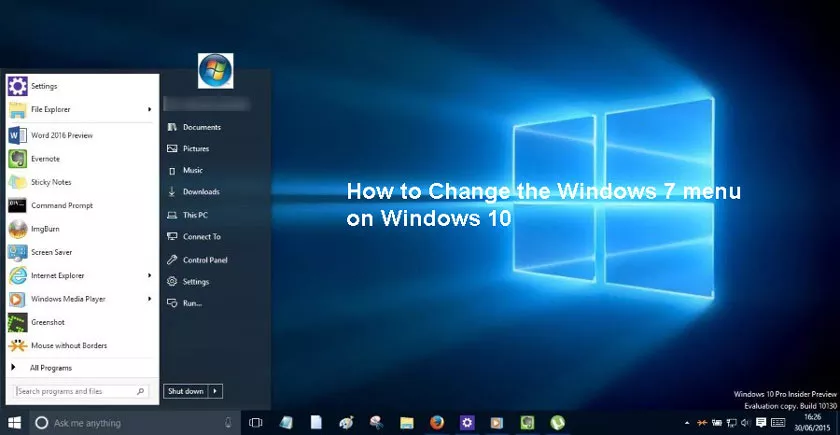840x435 pixels.
Task: Open Paint palette icon on taskbar
Action: coord(346,423)
